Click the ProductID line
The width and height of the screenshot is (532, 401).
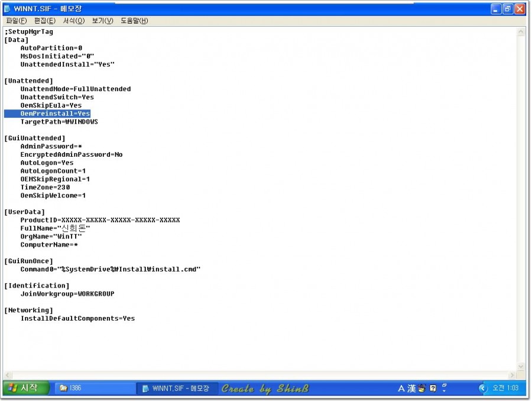(x=100, y=220)
